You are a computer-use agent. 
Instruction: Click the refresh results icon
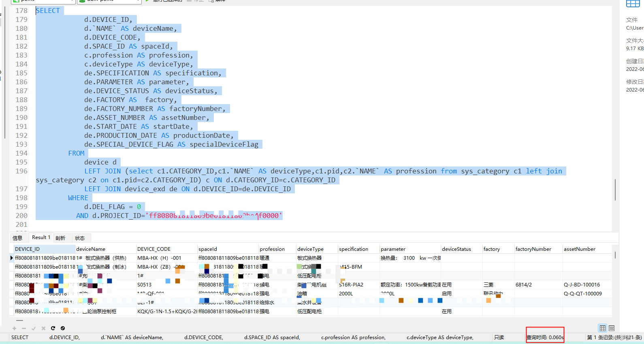coord(53,328)
